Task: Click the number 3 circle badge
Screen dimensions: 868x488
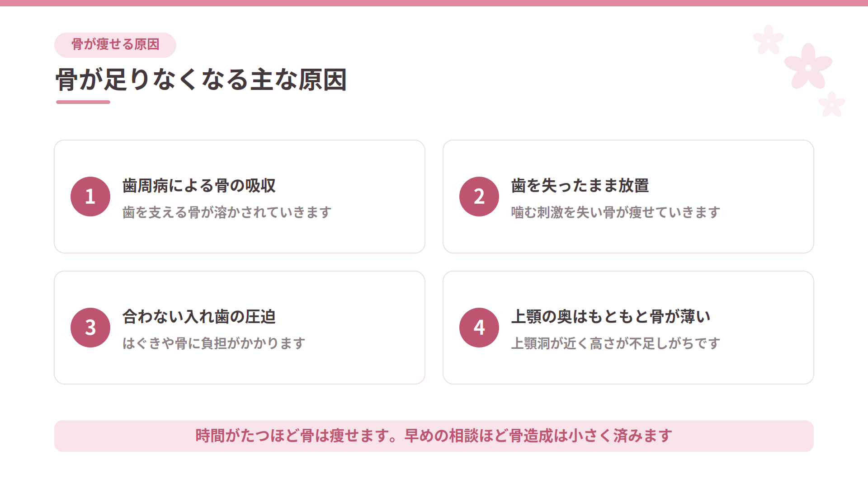Action: click(x=90, y=328)
